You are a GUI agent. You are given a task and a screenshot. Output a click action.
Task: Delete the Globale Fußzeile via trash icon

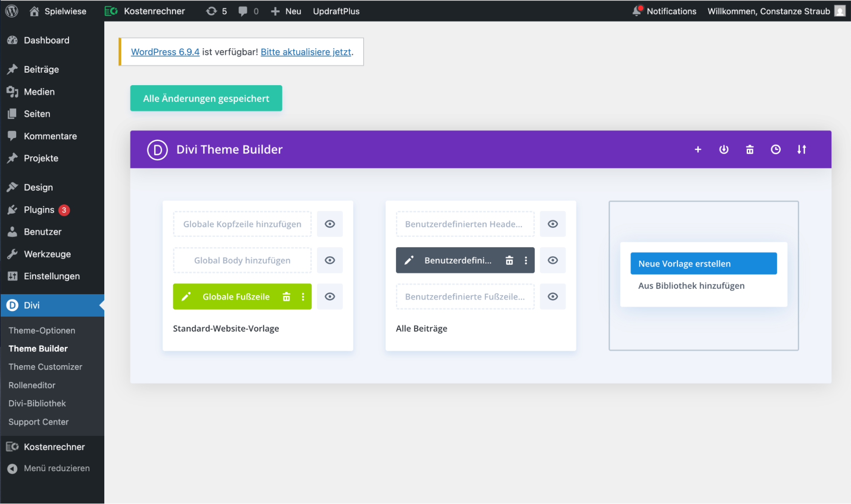(x=287, y=297)
